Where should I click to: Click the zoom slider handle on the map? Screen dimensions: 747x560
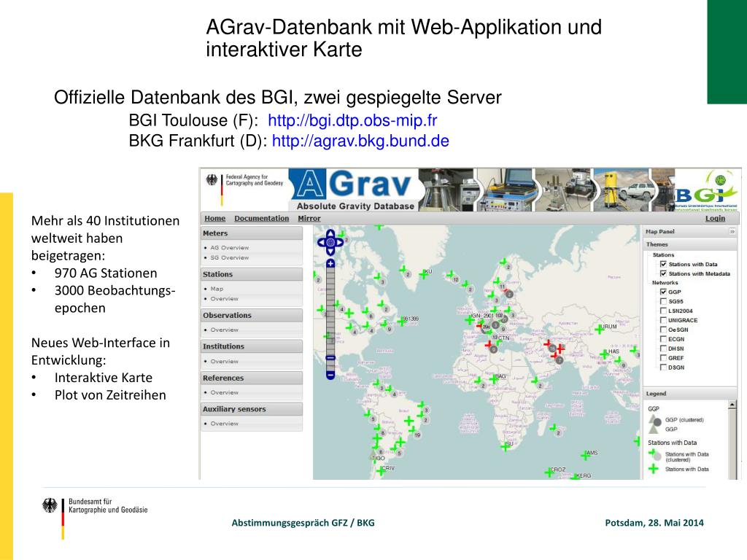(330, 357)
